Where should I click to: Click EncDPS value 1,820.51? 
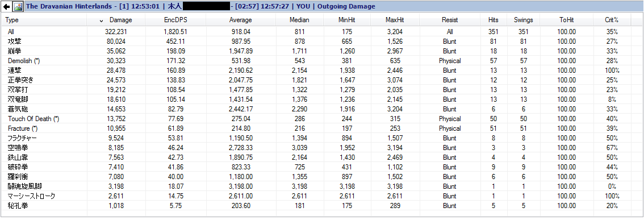click(x=175, y=32)
